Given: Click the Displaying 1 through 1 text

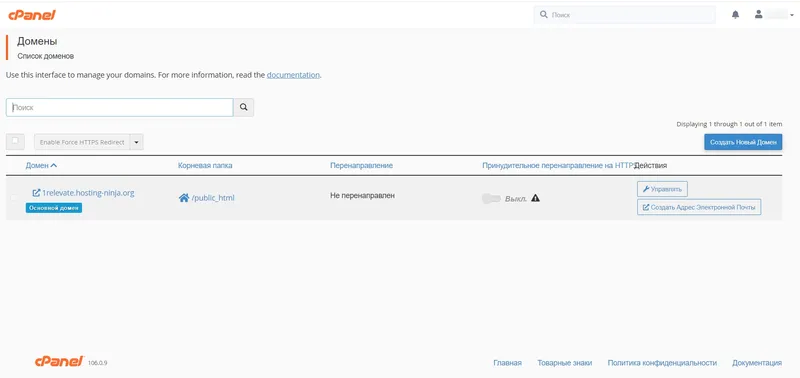Looking at the screenshot, I should (729, 124).
